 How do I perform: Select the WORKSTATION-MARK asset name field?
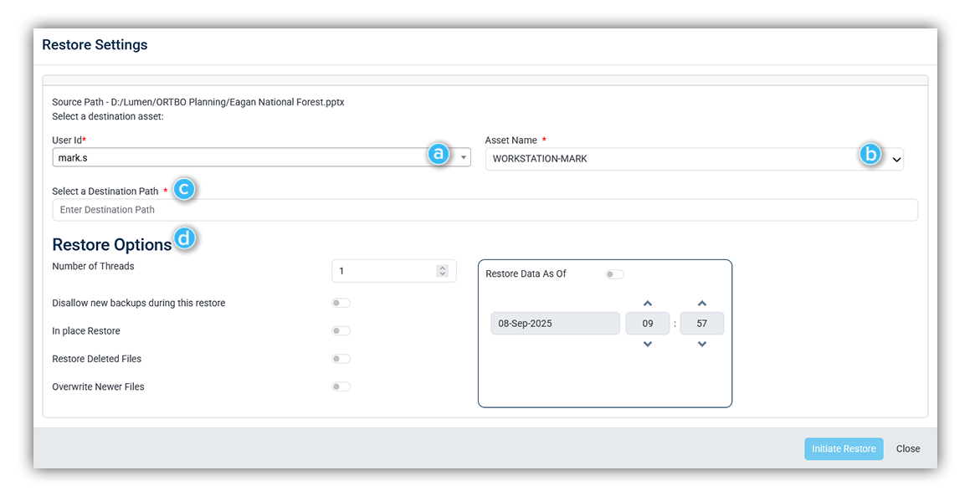pos(695,159)
